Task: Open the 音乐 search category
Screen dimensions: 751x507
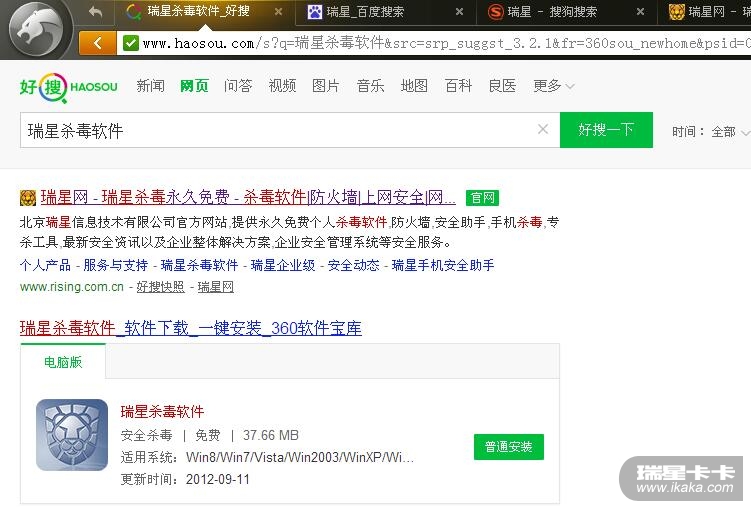Action: [x=370, y=86]
